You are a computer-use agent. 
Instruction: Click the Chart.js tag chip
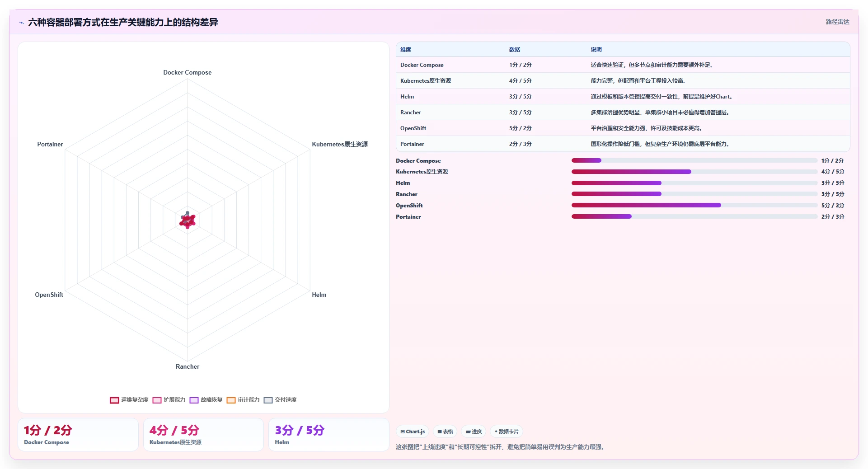point(413,431)
